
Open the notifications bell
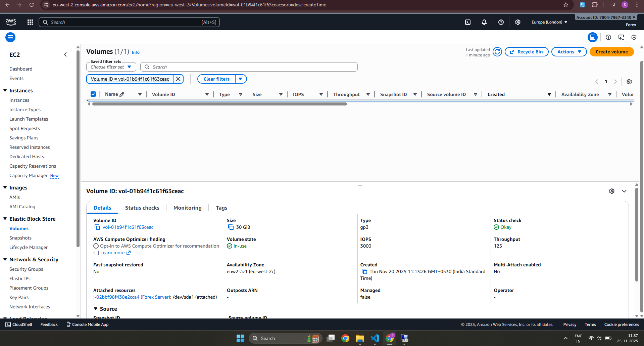coord(484,22)
